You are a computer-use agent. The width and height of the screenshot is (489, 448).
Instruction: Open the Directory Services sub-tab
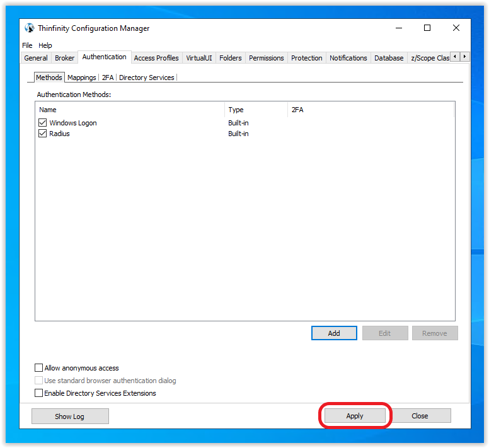point(147,78)
